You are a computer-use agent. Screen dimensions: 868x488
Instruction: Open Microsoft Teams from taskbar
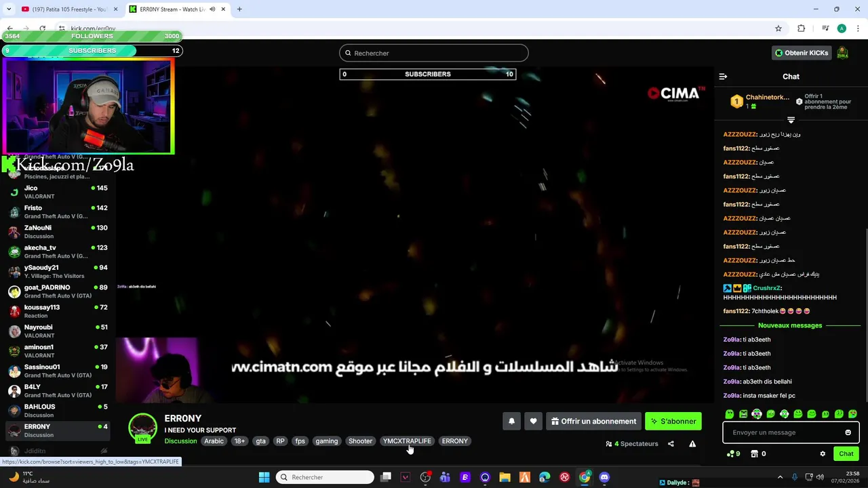pos(445,477)
